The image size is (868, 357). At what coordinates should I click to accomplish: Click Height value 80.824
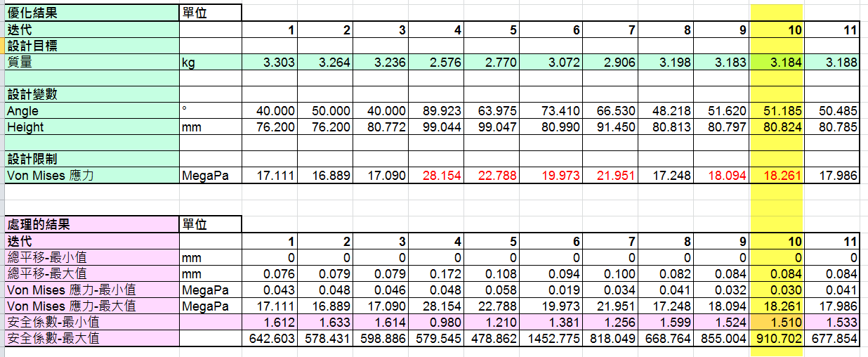coord(776,126)
